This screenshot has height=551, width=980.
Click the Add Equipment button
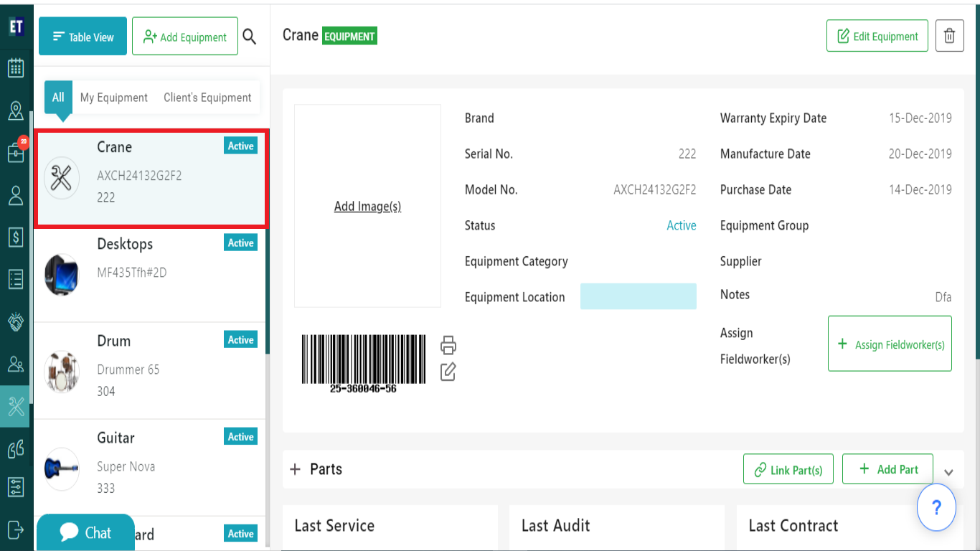[x=185, y=37]
